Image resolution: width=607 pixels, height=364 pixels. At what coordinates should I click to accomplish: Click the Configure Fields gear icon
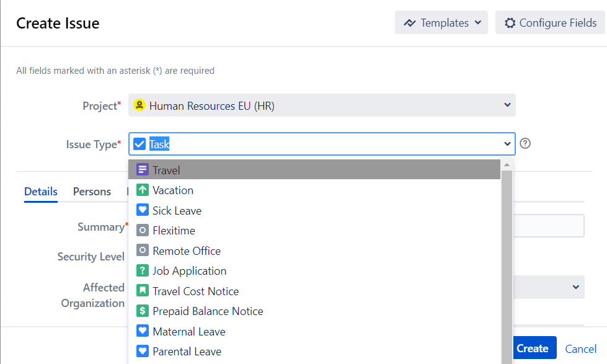click(x=510, y=23)
